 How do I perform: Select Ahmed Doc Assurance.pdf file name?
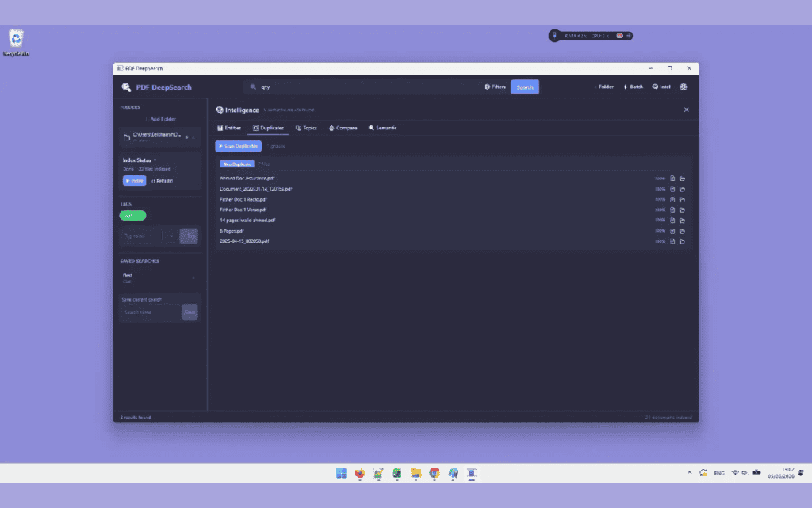pos(247,179)
